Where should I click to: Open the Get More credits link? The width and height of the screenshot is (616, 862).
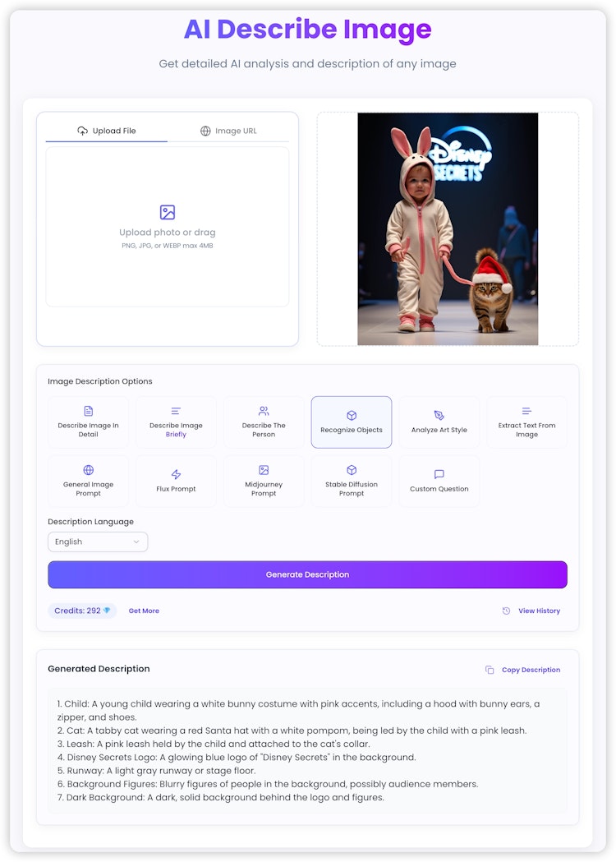click(x=144, y=611)
